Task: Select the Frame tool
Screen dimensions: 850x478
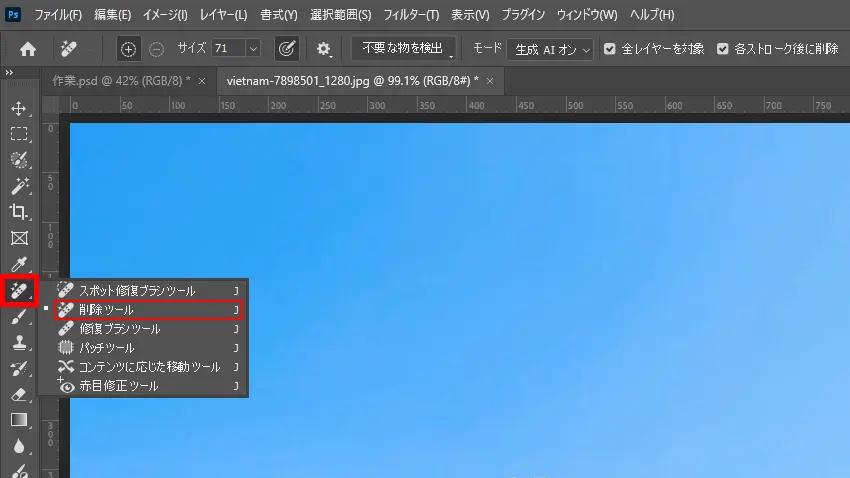Action: pos(18,238)
